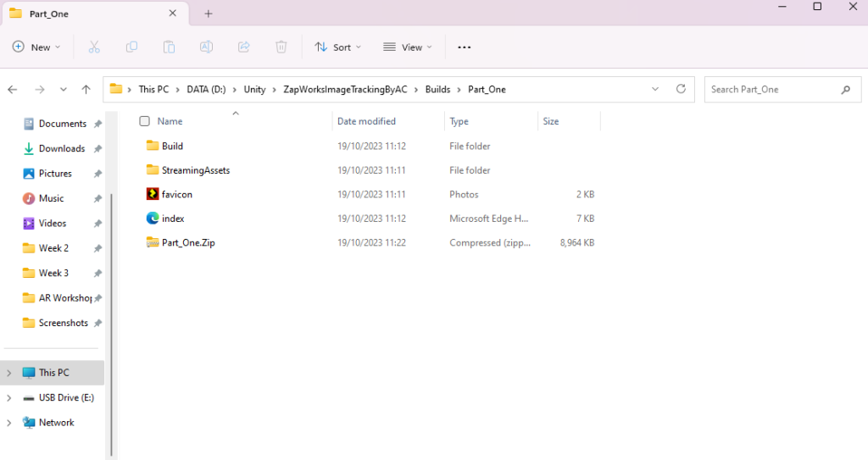
Task: Toggle the select all items checkbox
Action: [144, 121]
